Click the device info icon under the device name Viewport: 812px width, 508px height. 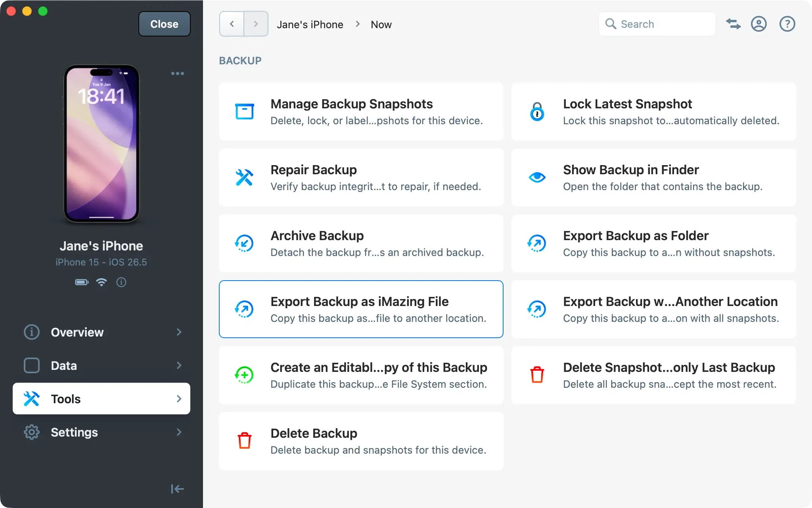pos(121,282)
